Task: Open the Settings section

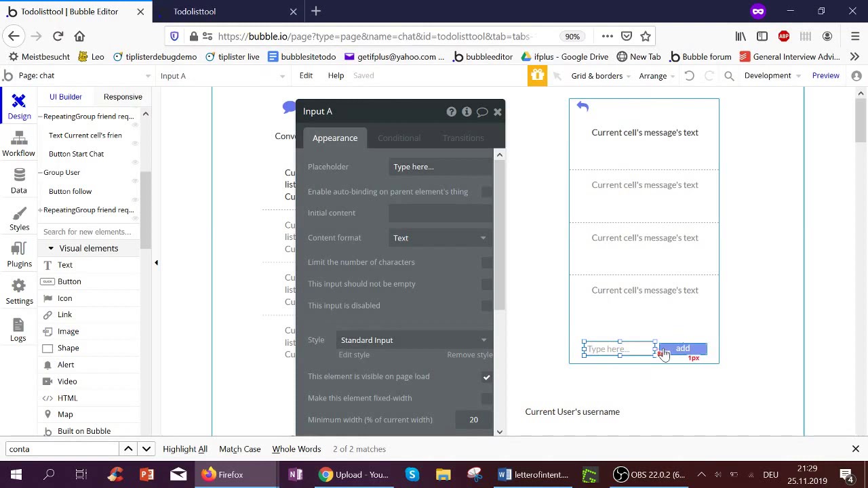Action: (x=19, y=292)
